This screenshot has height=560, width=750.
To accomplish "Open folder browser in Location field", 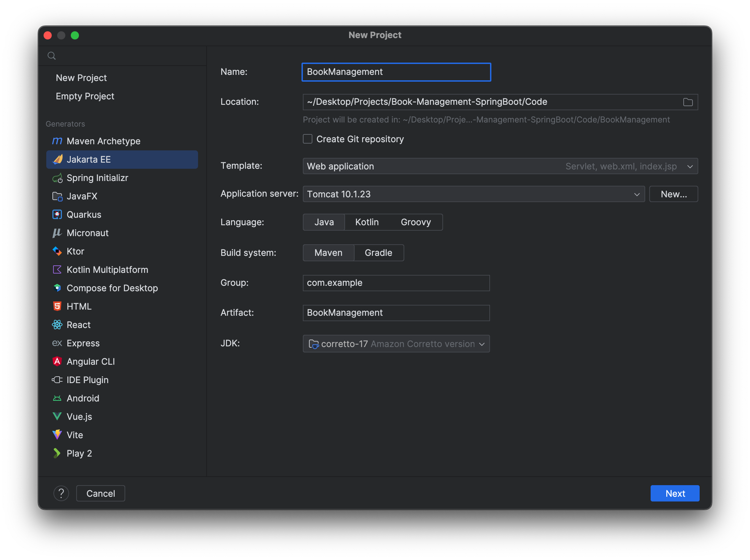I will 688,102.
